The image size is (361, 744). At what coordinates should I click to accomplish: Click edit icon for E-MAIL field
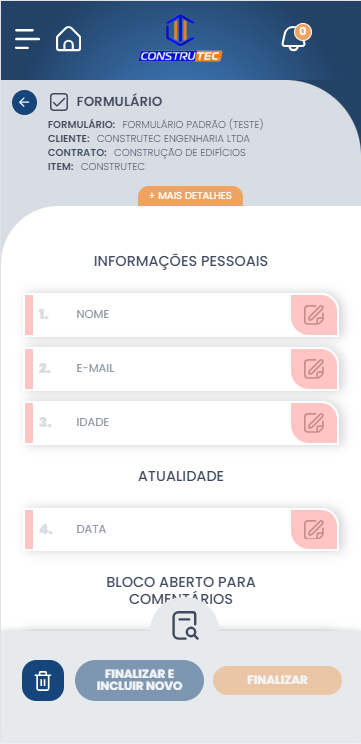tap(314, 369)
